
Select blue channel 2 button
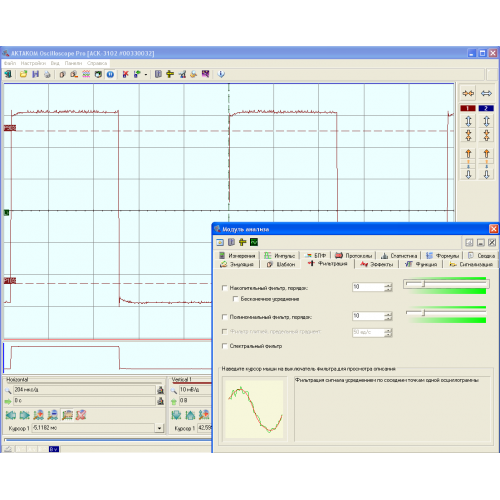tap(486, 108)
